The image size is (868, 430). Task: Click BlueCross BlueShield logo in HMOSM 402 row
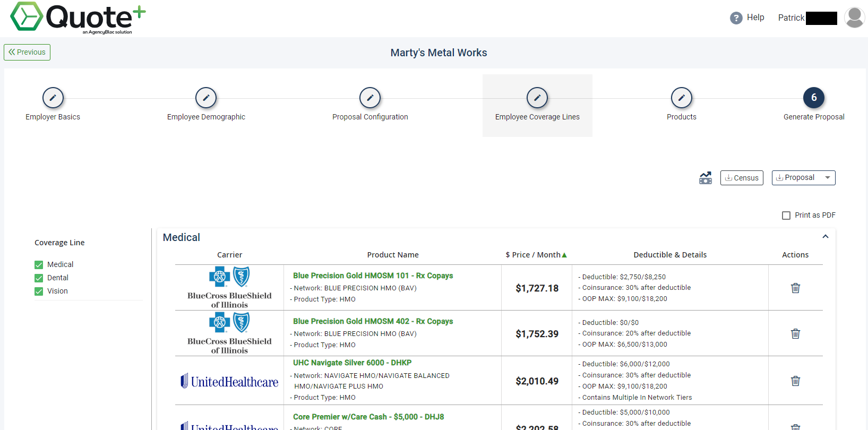(229, 333)
